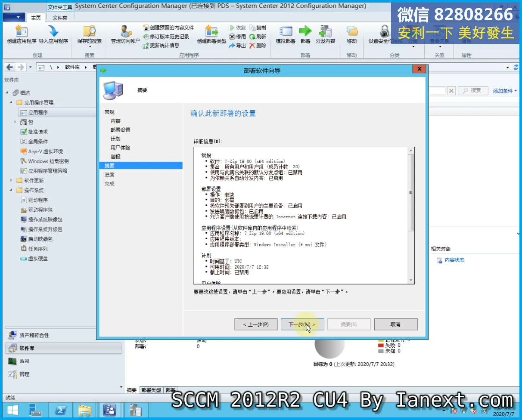Screen dimensions: 522x420
Task: Open PowerShell from the taskbar
Action: pos(61,410)
